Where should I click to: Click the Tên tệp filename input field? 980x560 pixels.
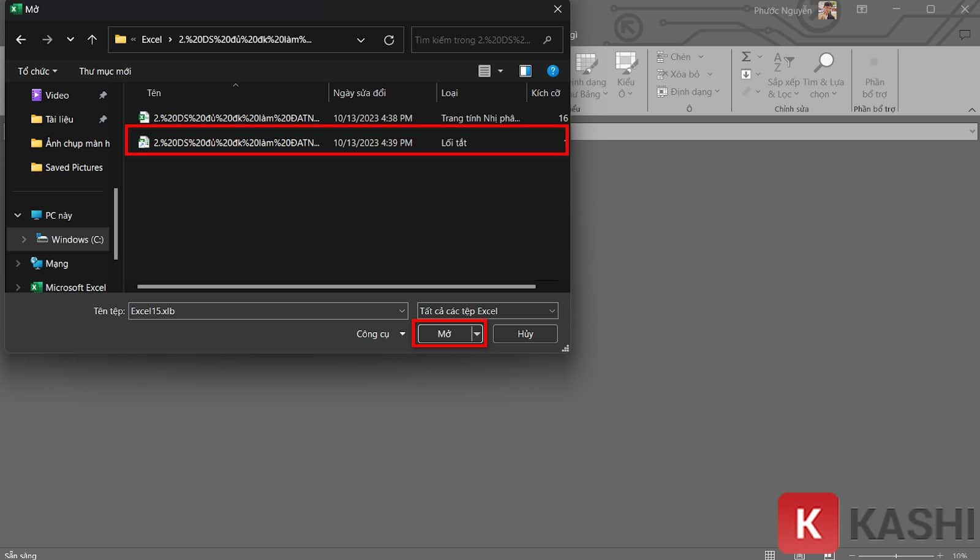click(262, 311)
